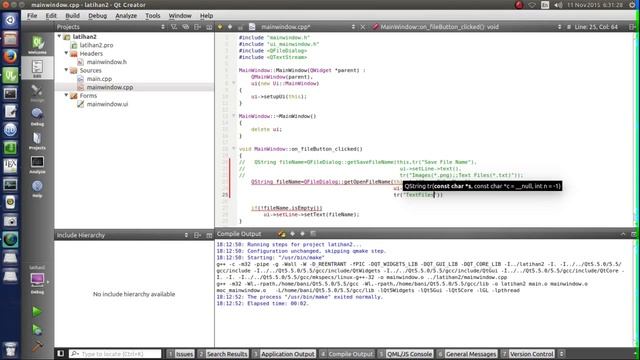Open the QML/JS Console pane

[405, 354]
